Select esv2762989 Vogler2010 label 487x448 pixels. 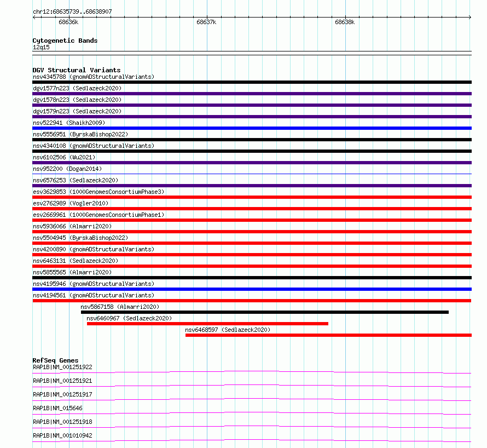click(71, 203)
